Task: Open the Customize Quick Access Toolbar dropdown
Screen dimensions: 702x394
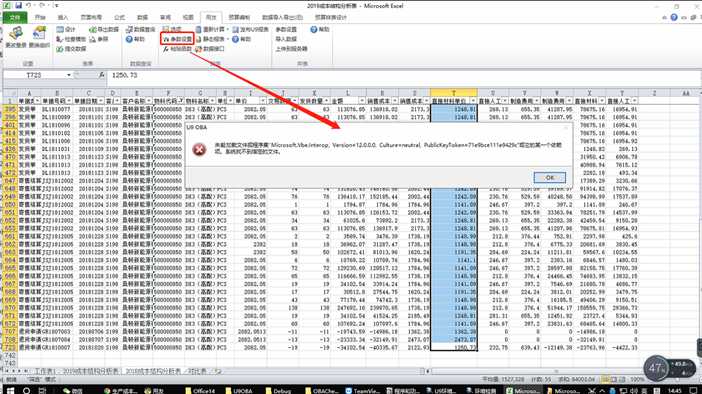Action: tap(56, 6)
